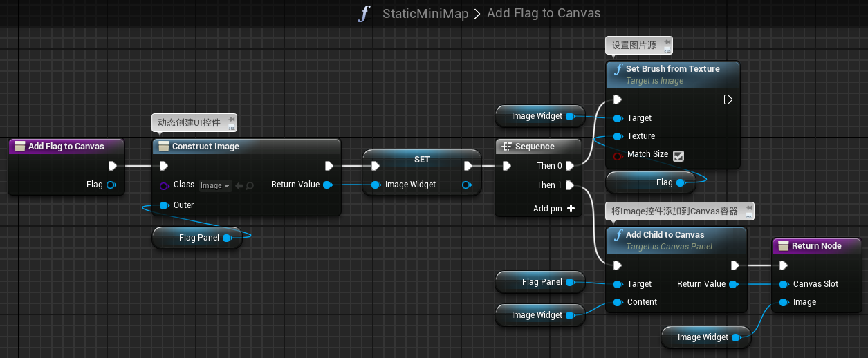Click Add Child to Canvas exec input pin

[618, 265]
